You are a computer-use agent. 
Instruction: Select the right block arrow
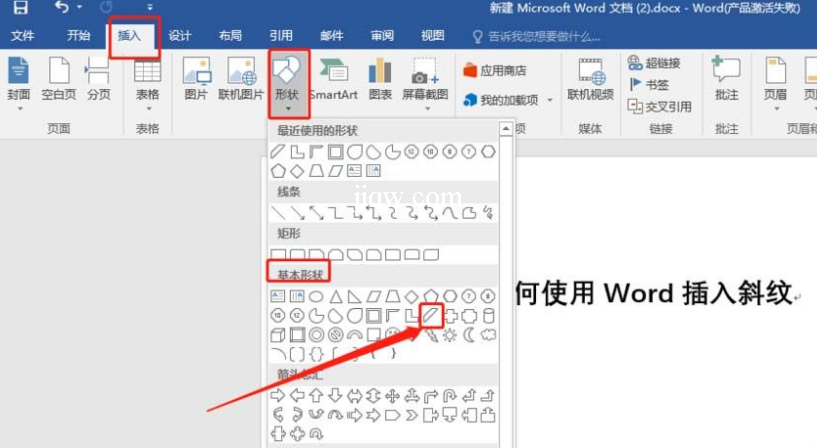[x=278, y=396]
